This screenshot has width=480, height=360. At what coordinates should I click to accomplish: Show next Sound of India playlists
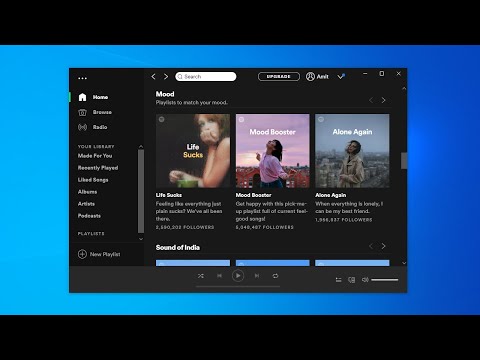pos(383,246)
